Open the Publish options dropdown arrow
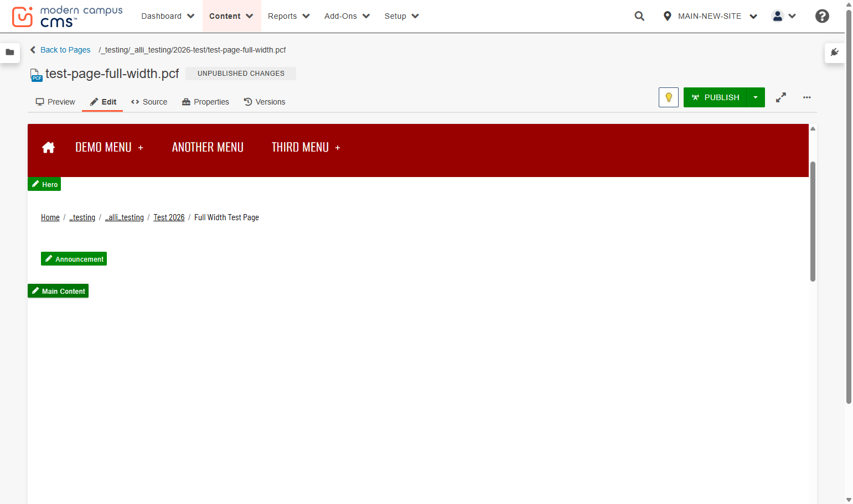 pyautogui.click(x=756, y=97)
